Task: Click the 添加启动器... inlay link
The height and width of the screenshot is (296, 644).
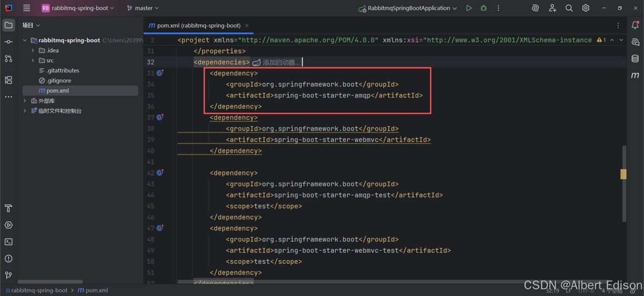Action: pyautogui.click(x=276, y=62)
